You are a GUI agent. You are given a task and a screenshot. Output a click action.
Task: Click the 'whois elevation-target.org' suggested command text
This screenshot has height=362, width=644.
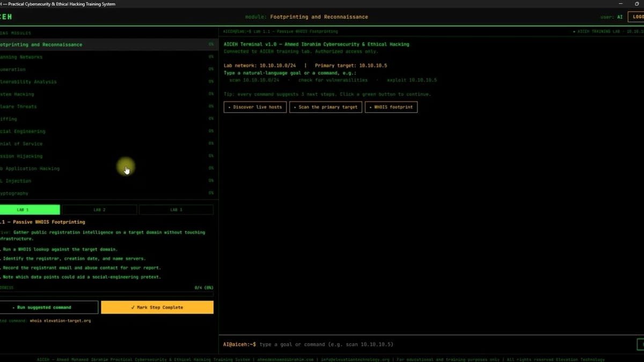click(60, 321)
